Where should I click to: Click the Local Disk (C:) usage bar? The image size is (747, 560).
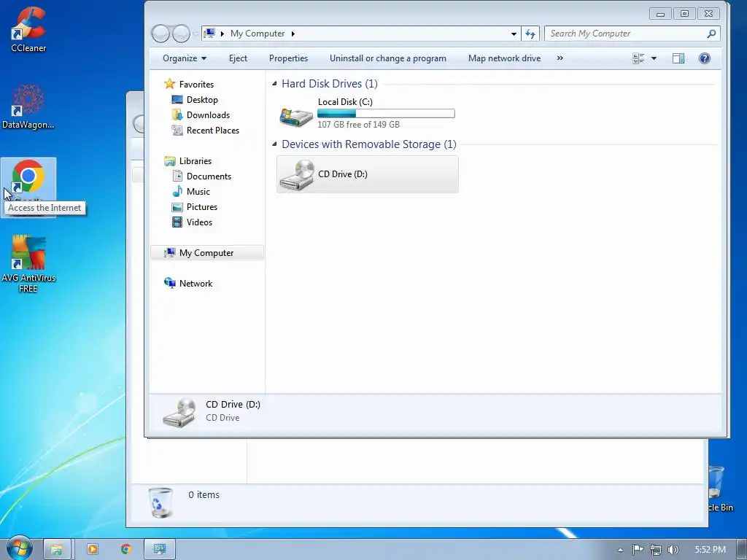(x=386, y=113)
